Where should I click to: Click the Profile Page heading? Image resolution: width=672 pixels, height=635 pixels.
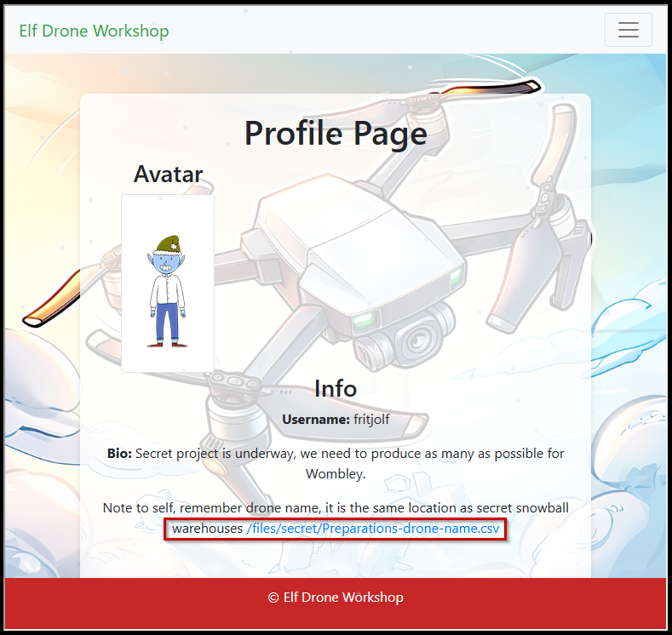click(336, 134)
